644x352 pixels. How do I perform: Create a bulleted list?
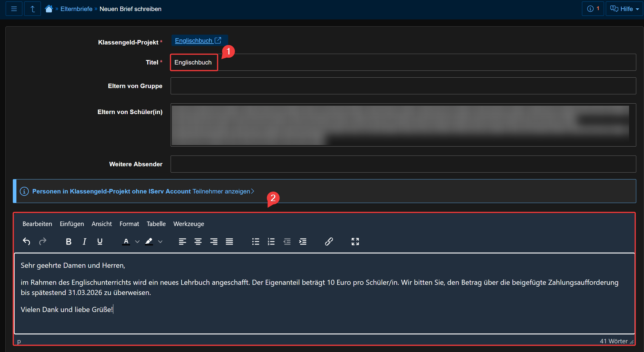pos(256,242)
